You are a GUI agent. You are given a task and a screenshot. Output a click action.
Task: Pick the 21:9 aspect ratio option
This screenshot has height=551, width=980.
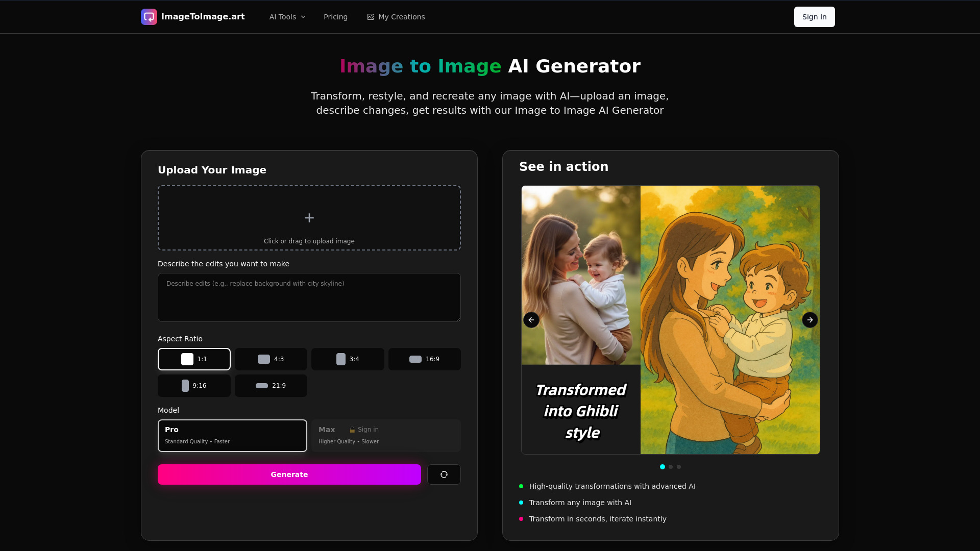point(271,386)
